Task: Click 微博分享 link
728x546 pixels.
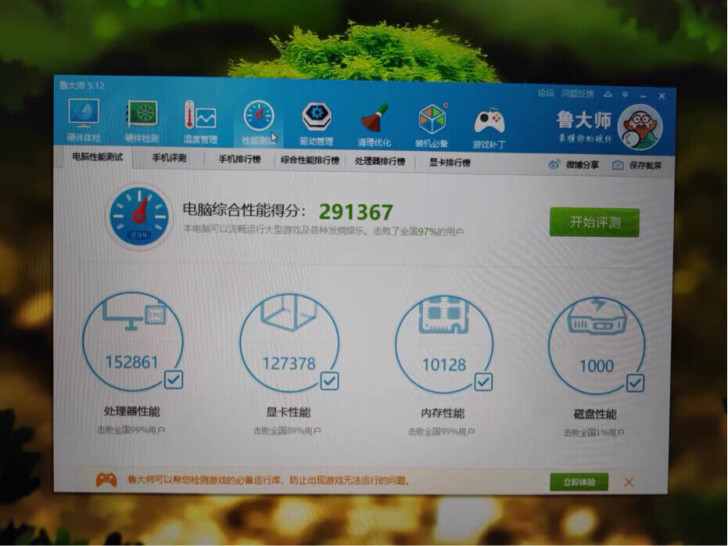Action: (582, 164)
